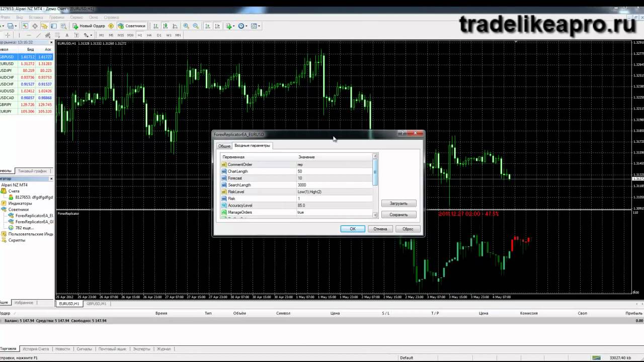This screenshot has width=644, height=362.
Task: Open the Избранное tab in Navigator
Action: coord(24,303)
